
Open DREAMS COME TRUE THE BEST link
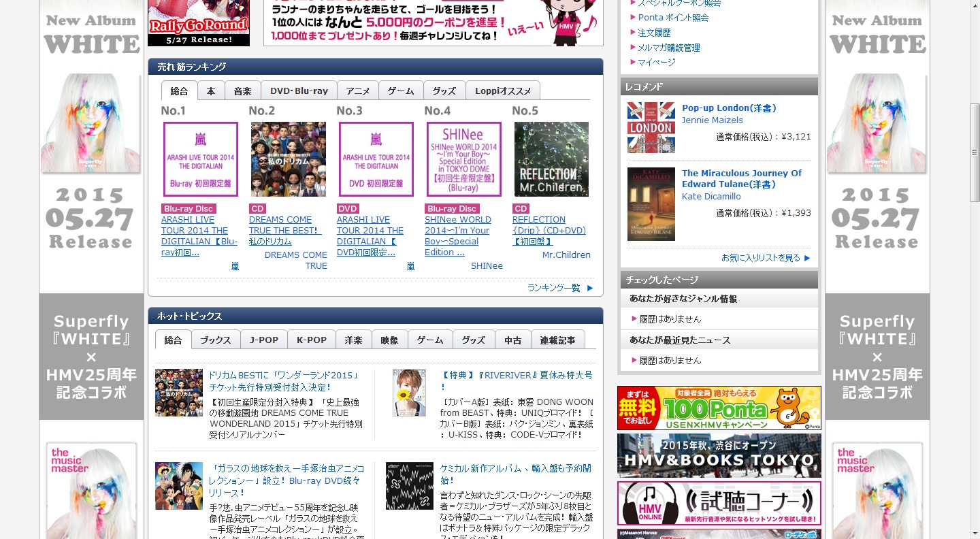click(x=285, y=231)
